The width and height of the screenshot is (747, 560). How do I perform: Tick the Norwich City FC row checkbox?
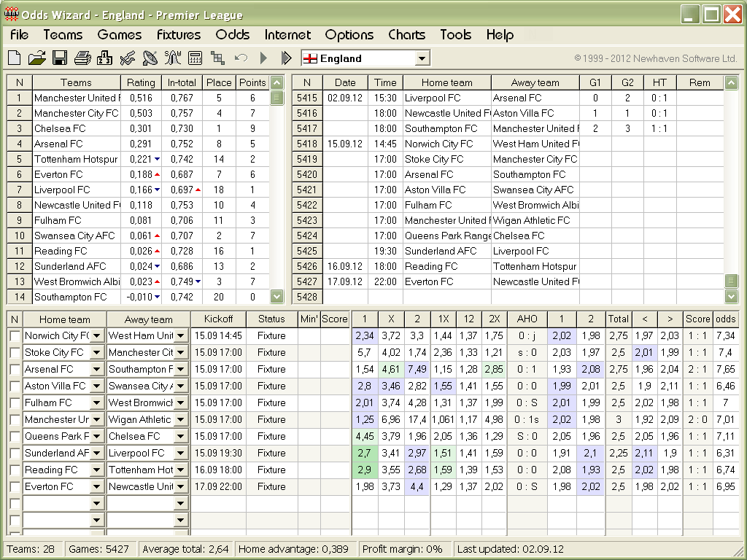click(15, 336)
